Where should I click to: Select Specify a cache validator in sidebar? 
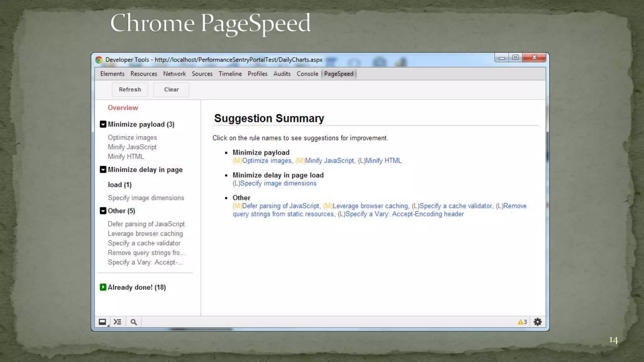tap(144, 243)
